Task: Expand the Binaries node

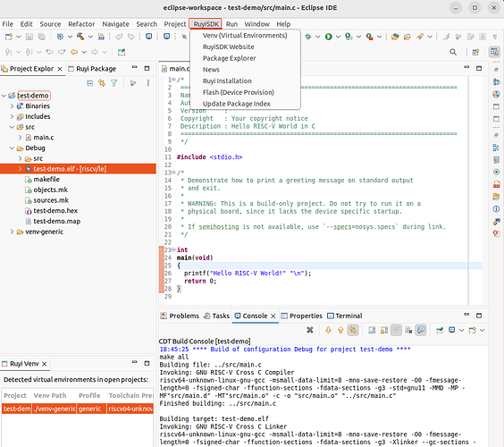Action: pos(12,106)
